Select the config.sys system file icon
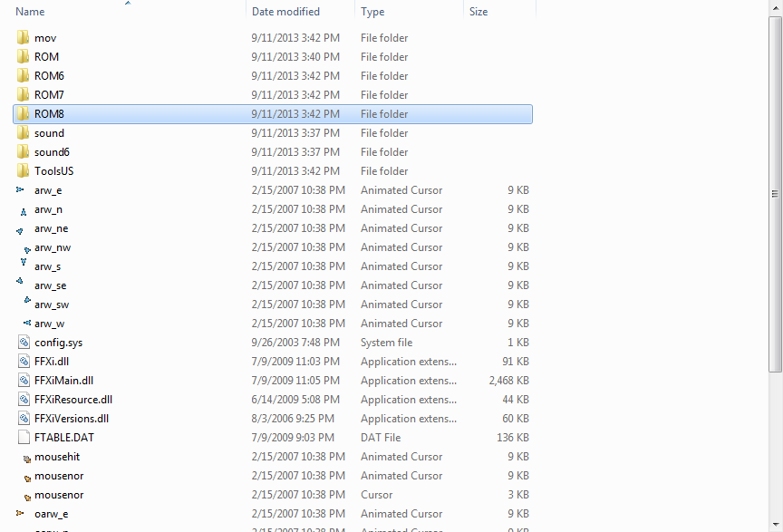 [24, 343]
